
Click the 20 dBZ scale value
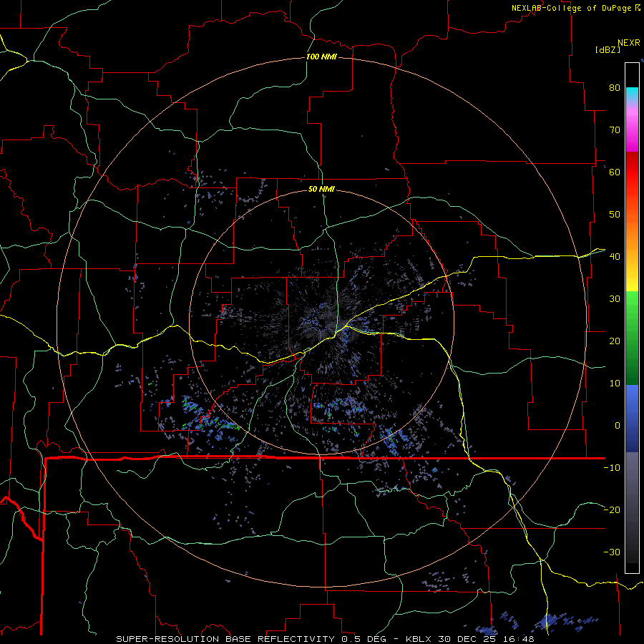tap(615, 341)
